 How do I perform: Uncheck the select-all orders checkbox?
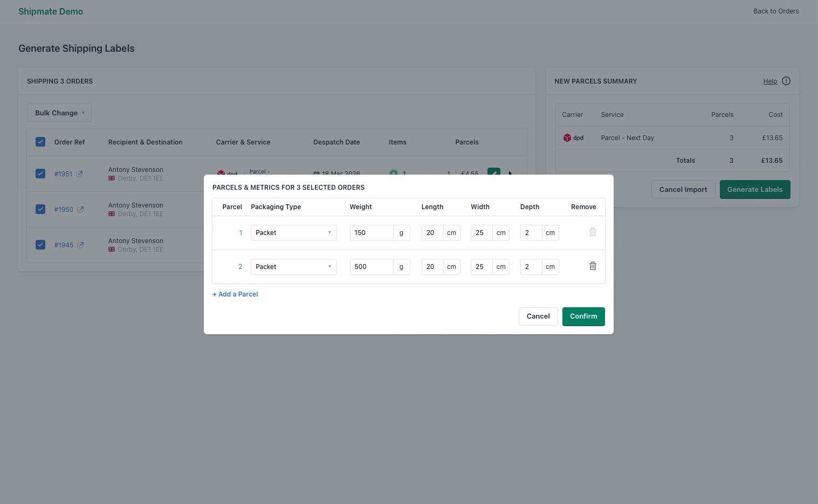40,141
